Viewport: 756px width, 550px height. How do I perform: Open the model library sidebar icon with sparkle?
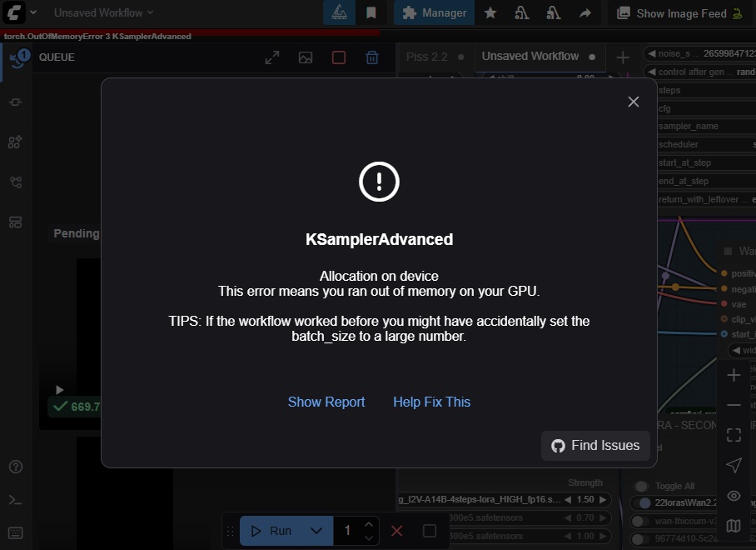(16, 142)
